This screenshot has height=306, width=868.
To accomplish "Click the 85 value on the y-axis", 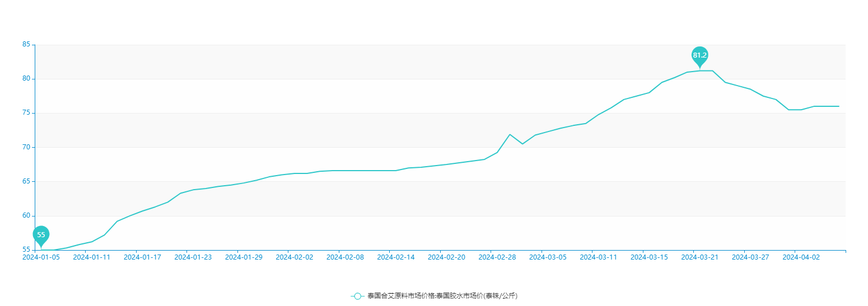I will [x=26, y=44].
